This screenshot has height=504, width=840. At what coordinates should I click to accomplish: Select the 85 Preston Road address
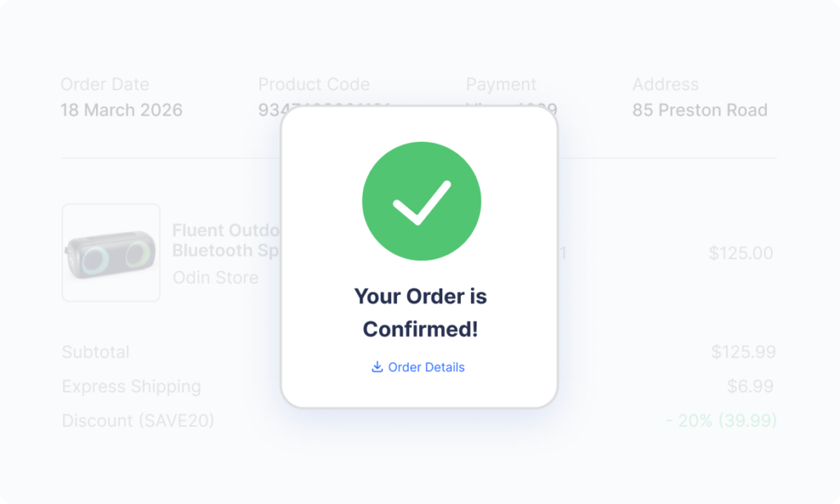tap(700, 110)
